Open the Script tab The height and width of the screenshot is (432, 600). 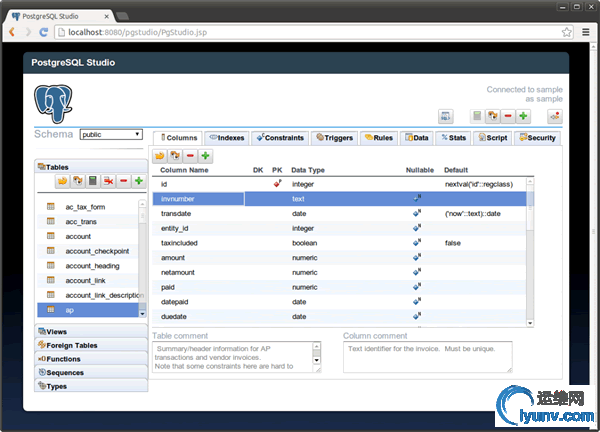tap(493, 138)
